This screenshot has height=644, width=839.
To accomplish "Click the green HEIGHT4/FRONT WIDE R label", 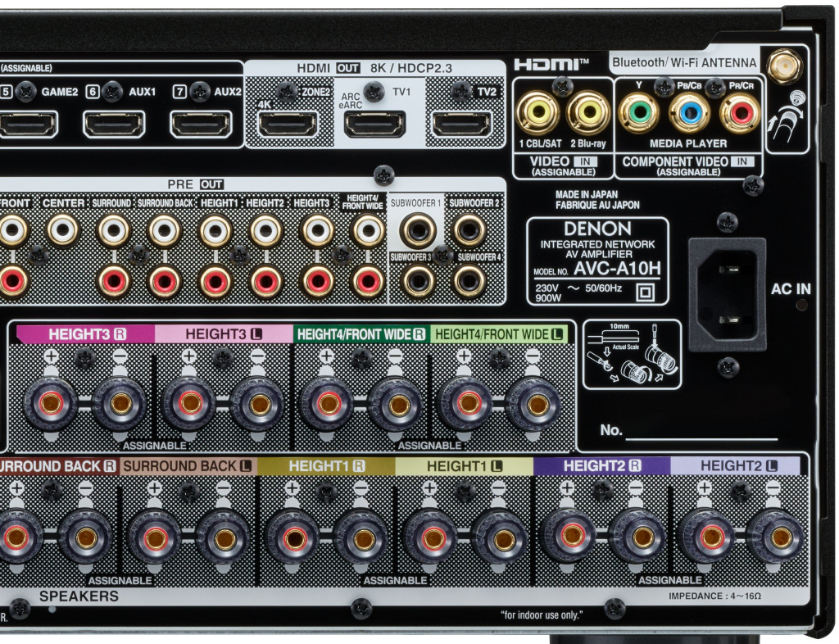I will pos(361,334).
